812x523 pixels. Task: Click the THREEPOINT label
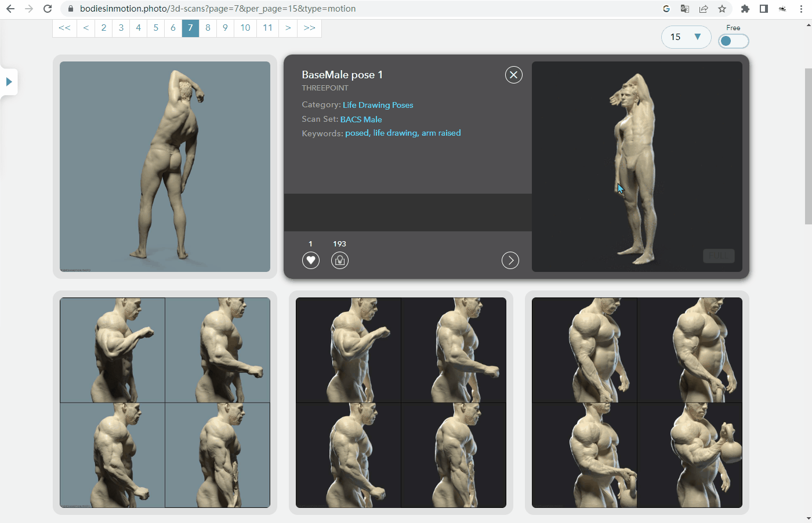[325, 88]
